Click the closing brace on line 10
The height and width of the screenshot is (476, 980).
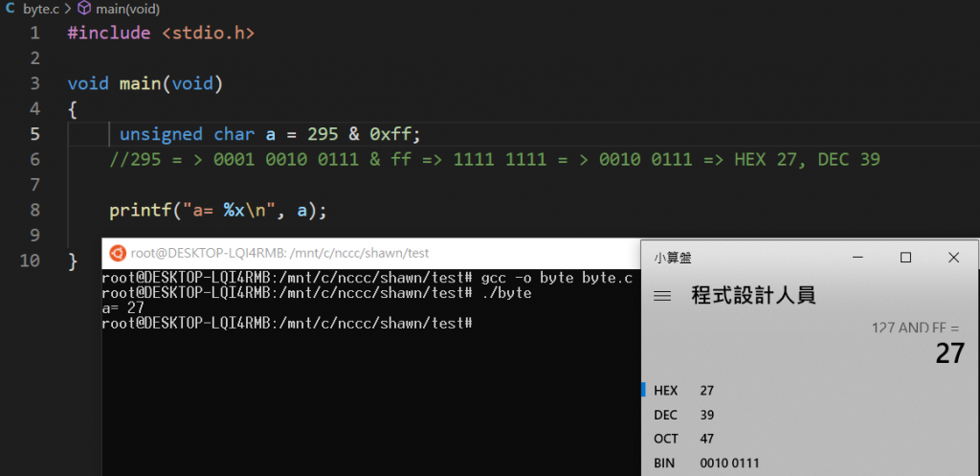73,261
